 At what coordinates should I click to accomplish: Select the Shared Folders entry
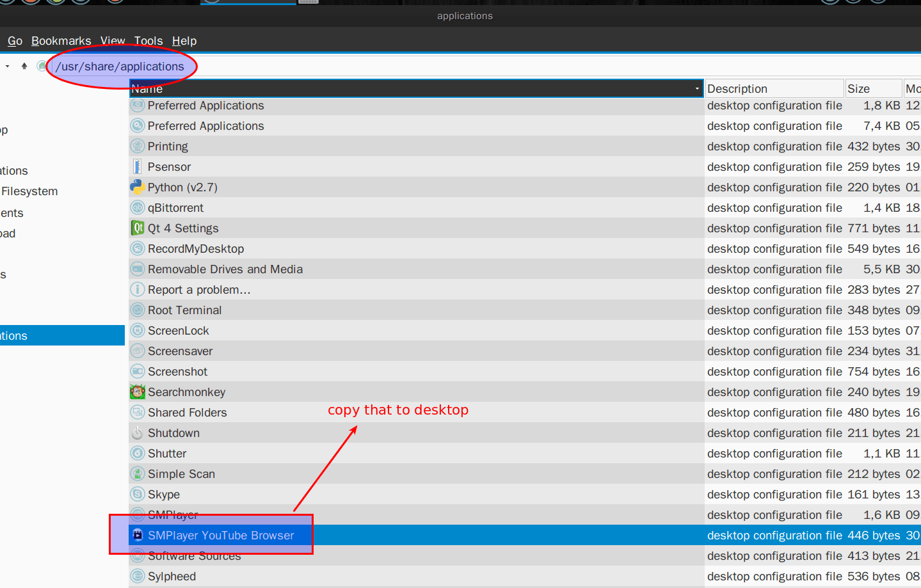(x=188, y=413)
